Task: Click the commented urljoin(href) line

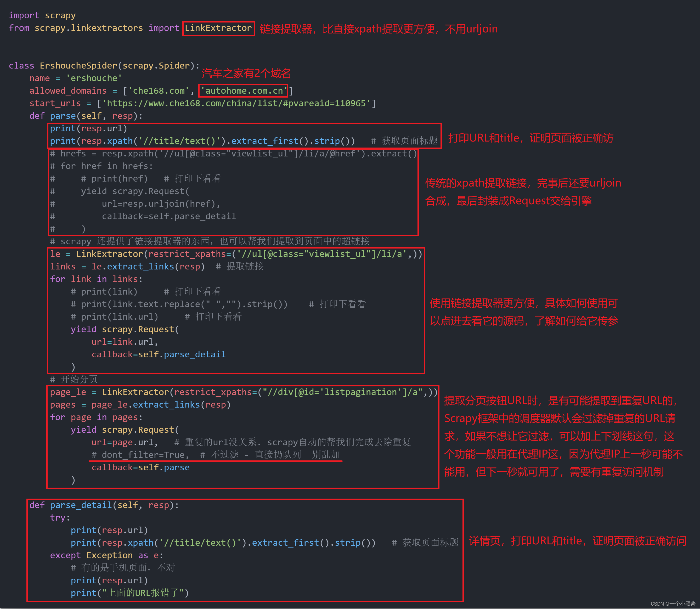Action: click(161, 204)
